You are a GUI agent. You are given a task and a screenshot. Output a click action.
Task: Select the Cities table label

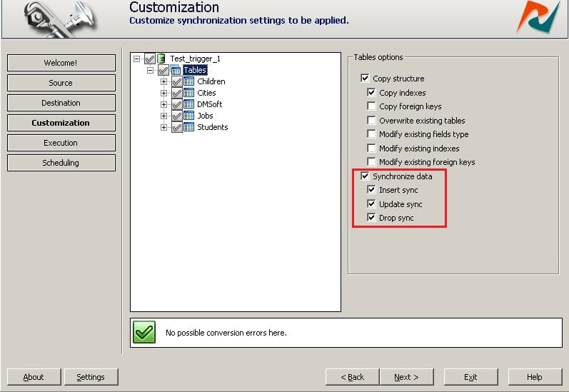point(206,93)
